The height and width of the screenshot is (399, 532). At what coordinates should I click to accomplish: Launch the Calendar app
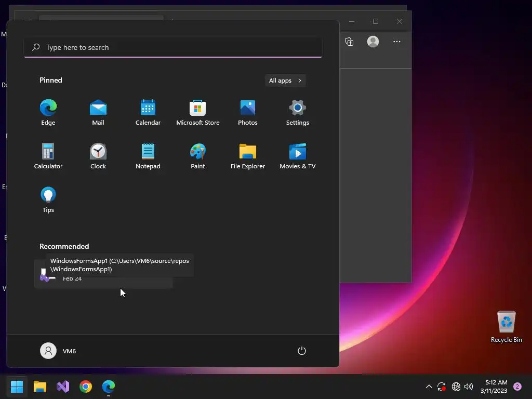point(148,113)
